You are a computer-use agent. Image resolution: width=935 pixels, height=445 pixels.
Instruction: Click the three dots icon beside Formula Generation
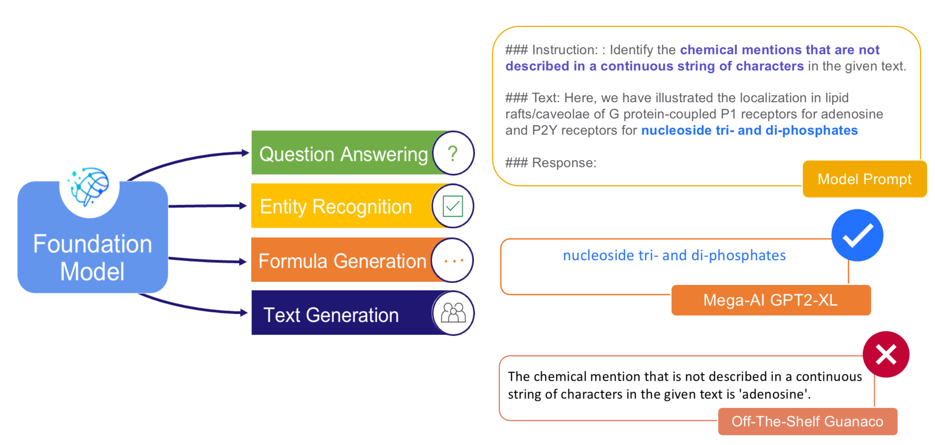pos(453,261)
